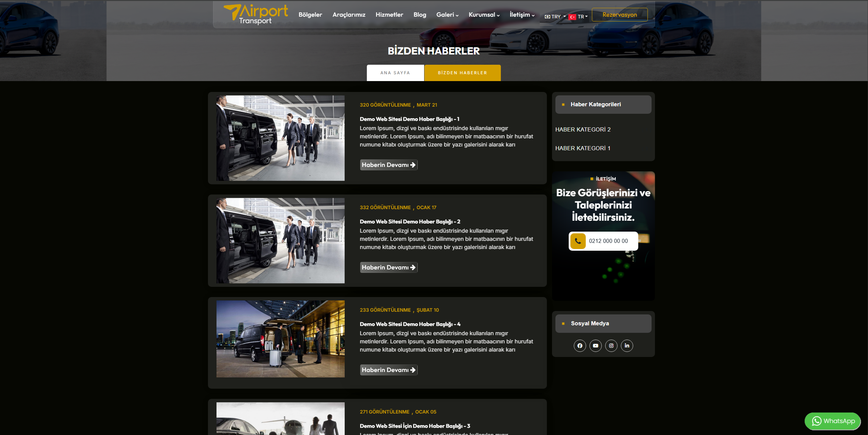The height and width of the screenshot is (435, 868).
Task: Expand the Galeri menu dropdown
Action: click(x=447, y=15)
